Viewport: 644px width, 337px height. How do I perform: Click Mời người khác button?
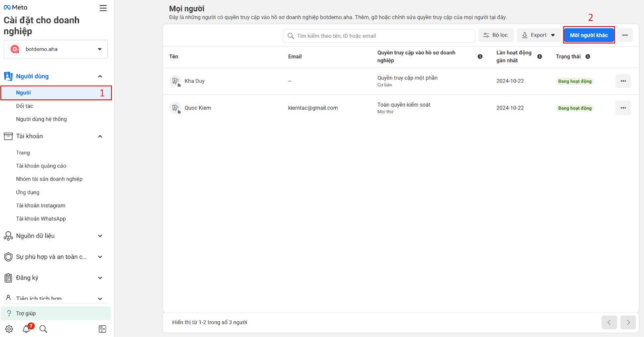[x=589, y=35]
